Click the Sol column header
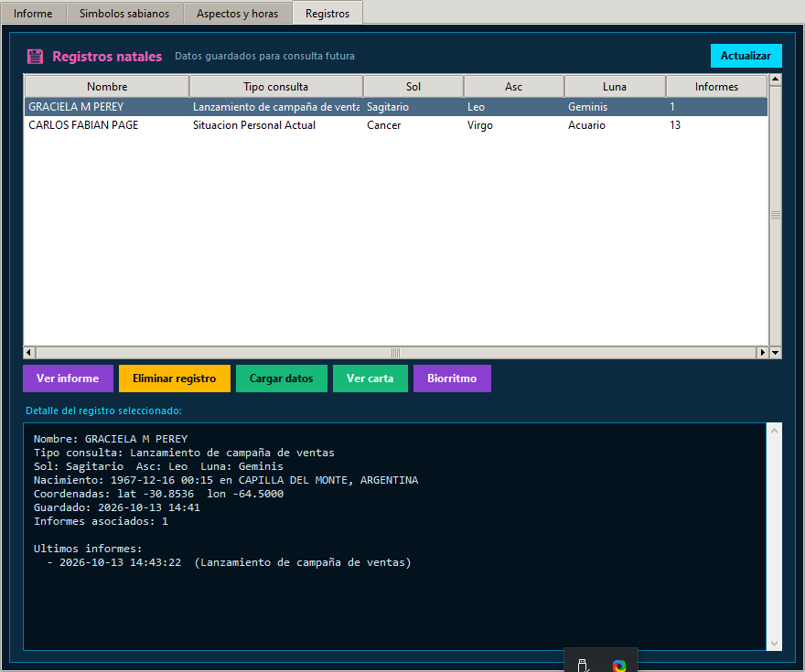The width and height of the screenshot is (805, 672). click(x=413, y=87)
